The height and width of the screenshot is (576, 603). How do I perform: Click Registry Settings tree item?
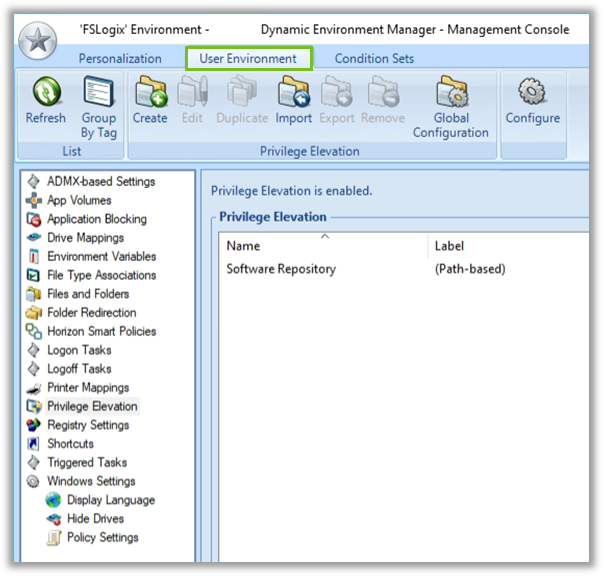88,425
